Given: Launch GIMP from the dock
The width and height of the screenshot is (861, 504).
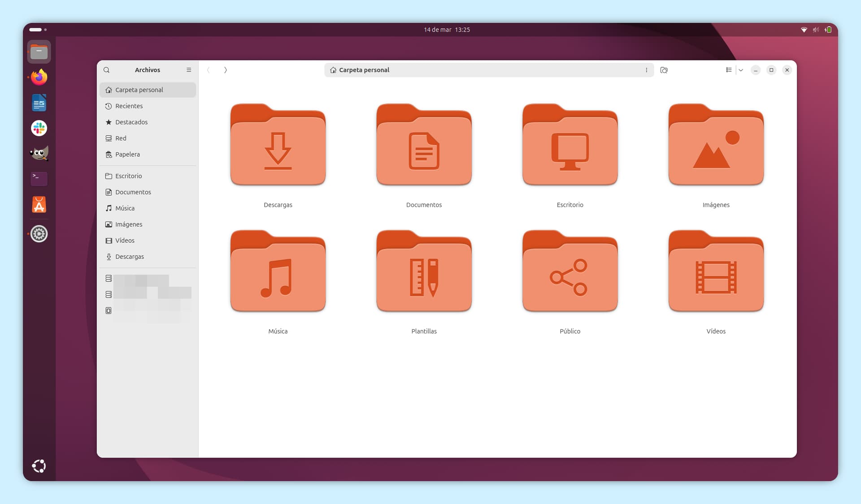Looking at the screenshot, I should (39, 154).
